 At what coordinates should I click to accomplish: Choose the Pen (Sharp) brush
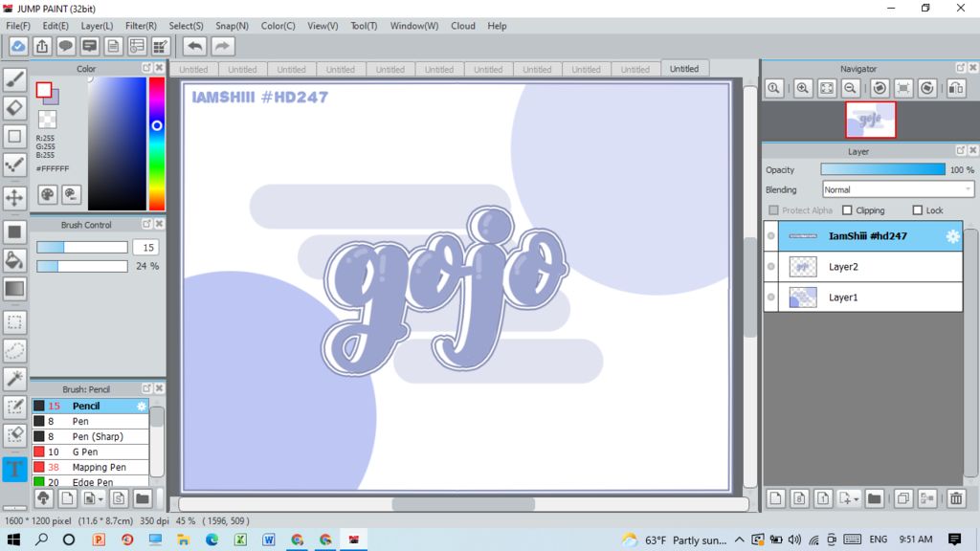(x=91, y=436)
